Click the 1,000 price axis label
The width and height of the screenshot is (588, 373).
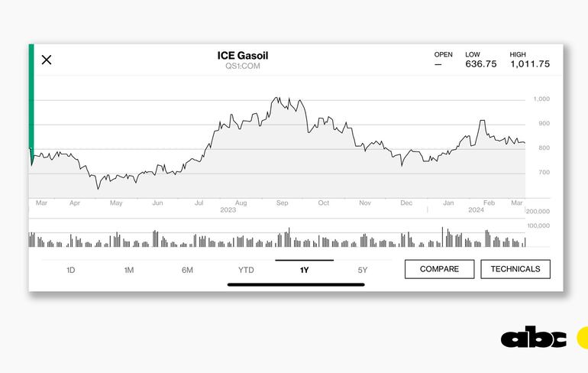click(541, 99)
